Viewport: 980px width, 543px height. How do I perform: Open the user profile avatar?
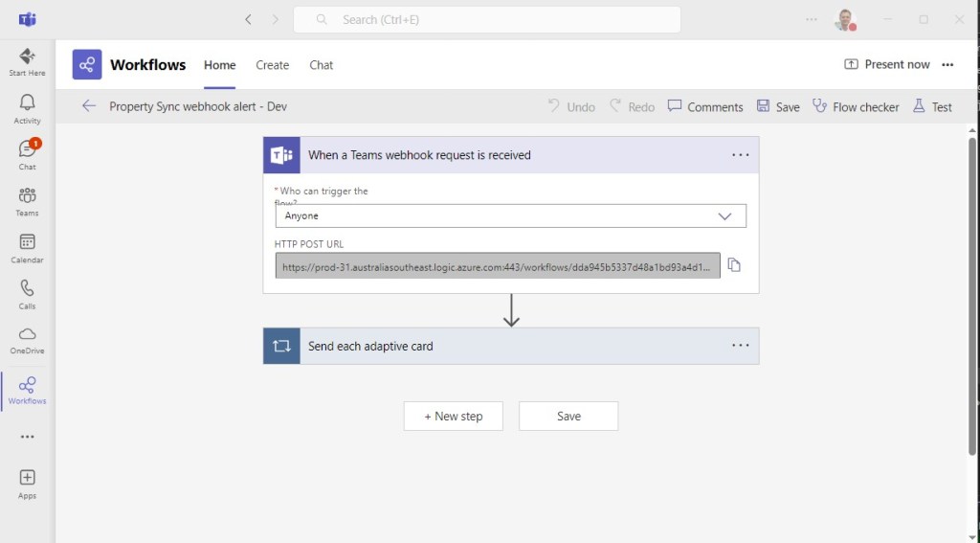pos(845,19)
